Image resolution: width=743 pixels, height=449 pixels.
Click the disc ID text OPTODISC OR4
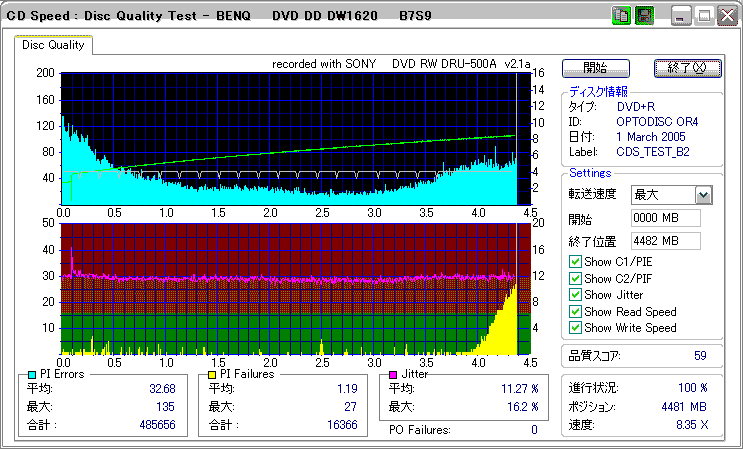tap(657, 122)
